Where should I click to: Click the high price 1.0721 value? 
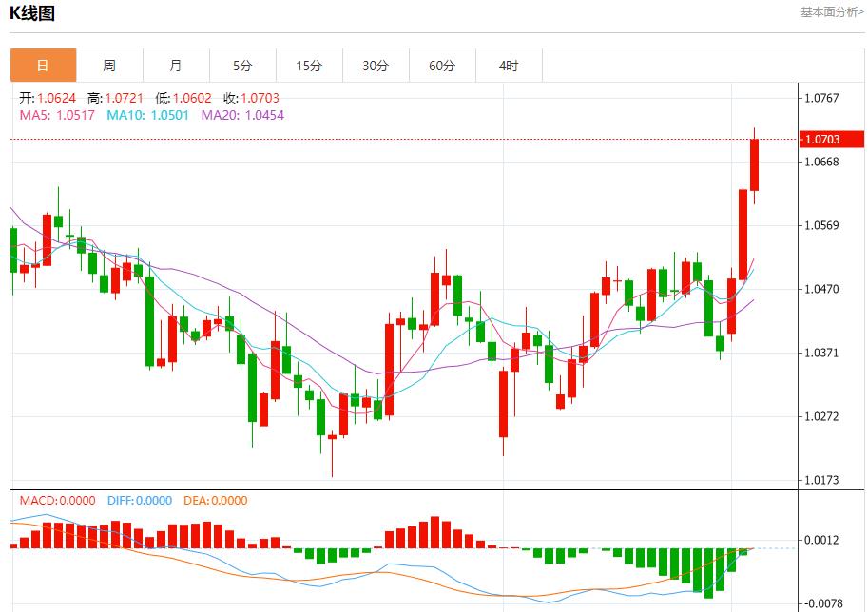coord(124,99)
